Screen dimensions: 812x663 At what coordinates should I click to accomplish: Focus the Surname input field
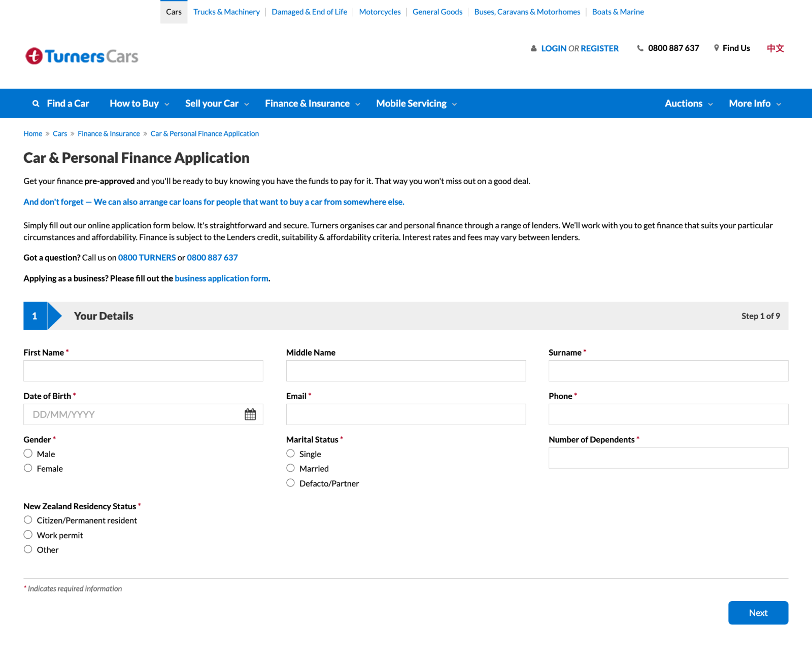(668, 371)
